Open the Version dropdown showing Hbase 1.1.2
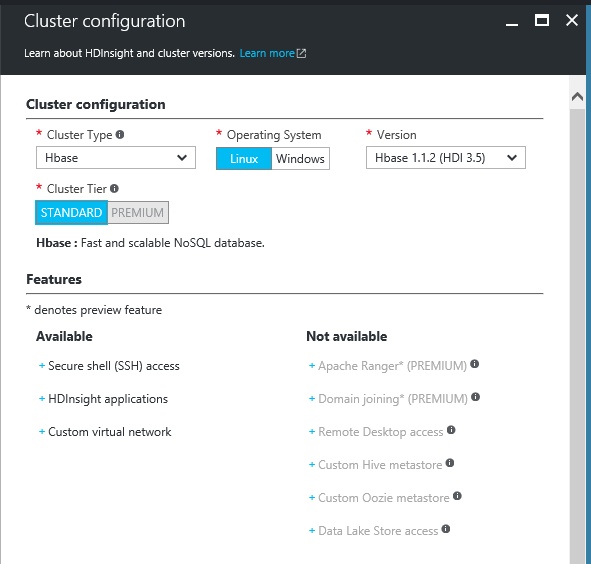 [x=446, y=158]
